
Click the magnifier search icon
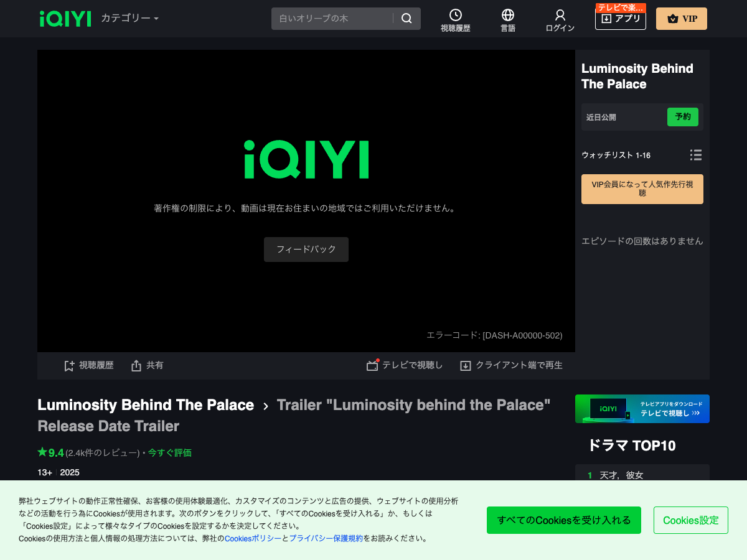coord(406,19)
